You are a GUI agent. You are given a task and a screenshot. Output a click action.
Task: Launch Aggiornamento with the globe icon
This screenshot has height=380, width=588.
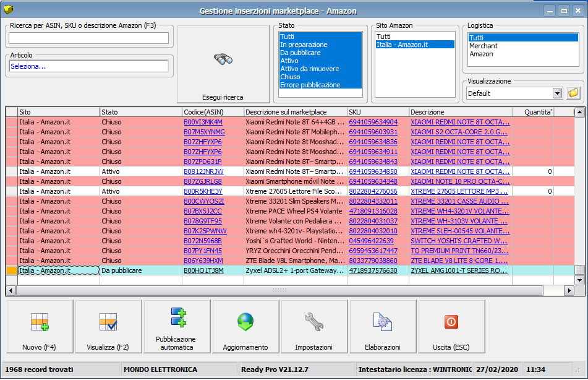pos(245,327)
